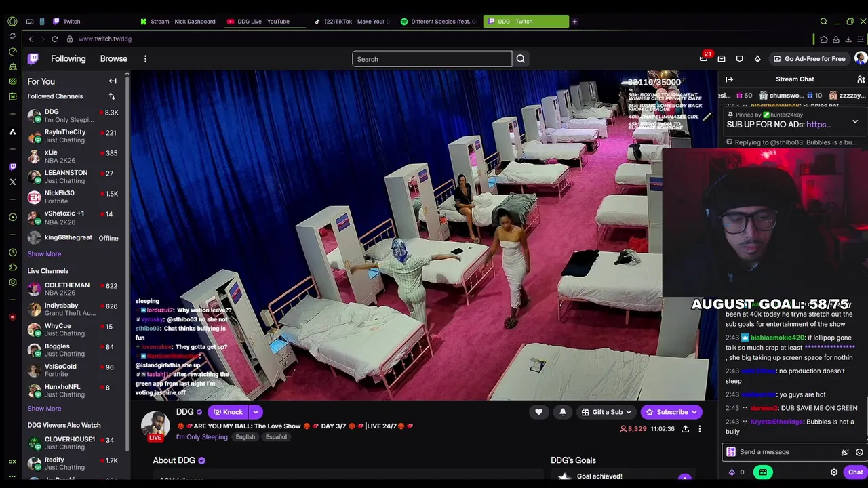This screenshot has width=868, height=488.
Task: Open Opera GX logo menu
Action: click(12, 22)
